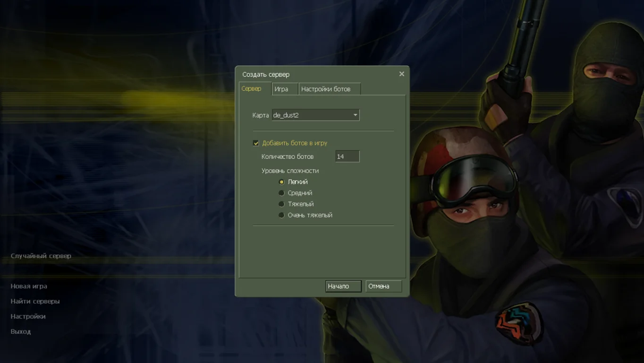Select the Легкий difficulty radio button

282,182
